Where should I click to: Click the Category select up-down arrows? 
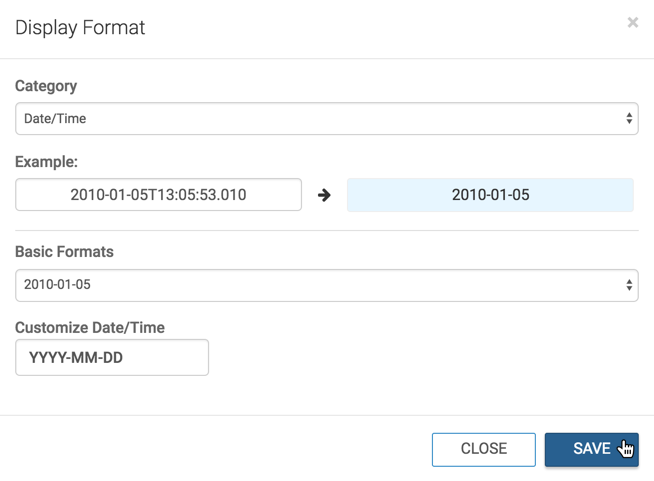coord(629,118)
